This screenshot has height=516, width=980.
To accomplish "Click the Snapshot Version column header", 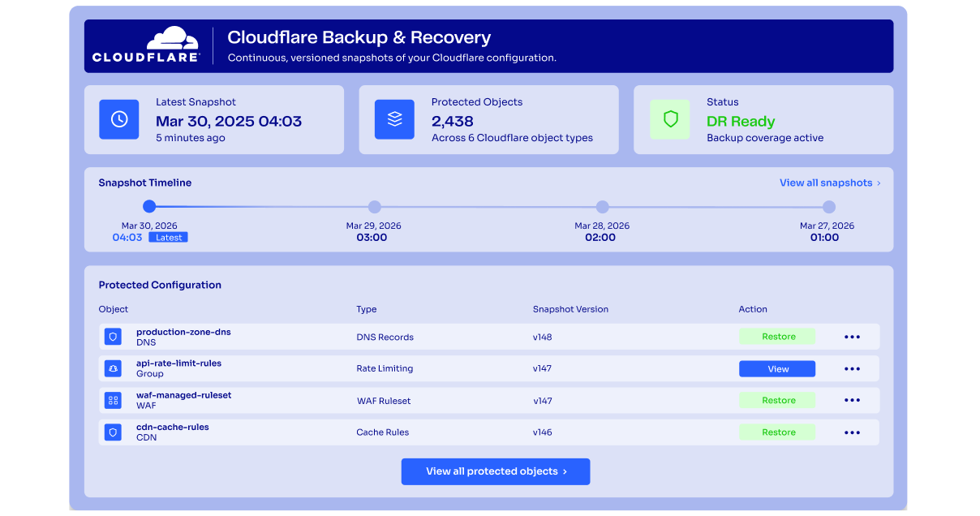I will (570, 309).
